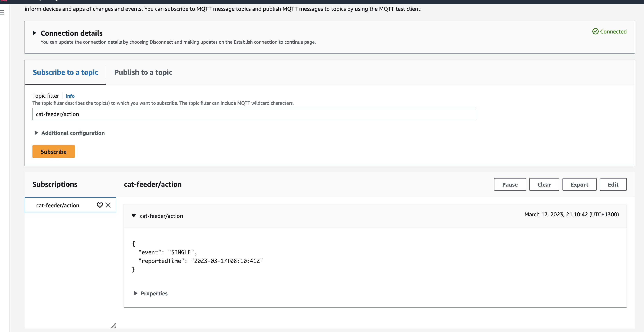Grab the subscriptions panel resize handle
The height and width of the screenshot is (332, 644).
coord(114,326)
